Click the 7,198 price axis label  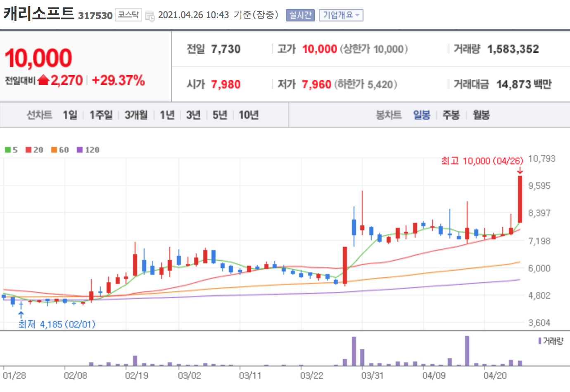539,241
